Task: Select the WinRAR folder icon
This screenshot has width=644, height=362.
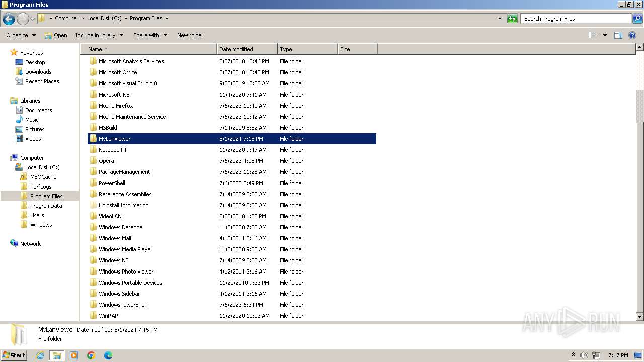Action: pyautogui.click(x=93, y=316)
